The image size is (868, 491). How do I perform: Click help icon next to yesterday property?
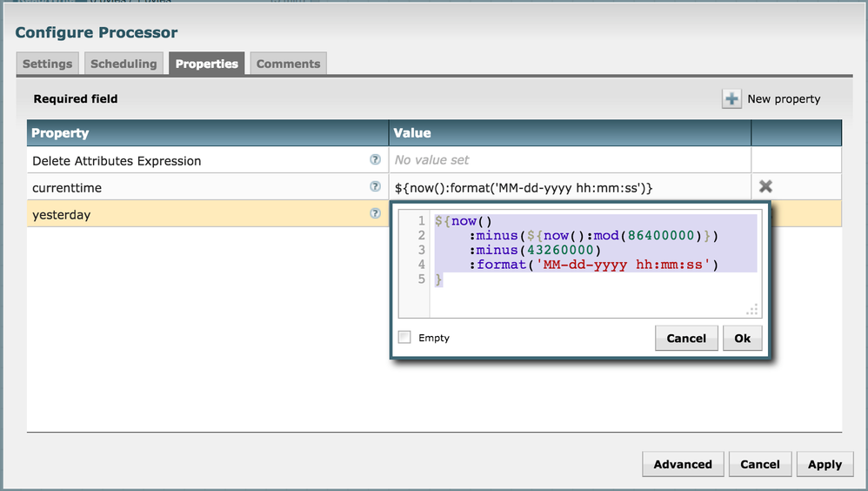coord(375,213)
